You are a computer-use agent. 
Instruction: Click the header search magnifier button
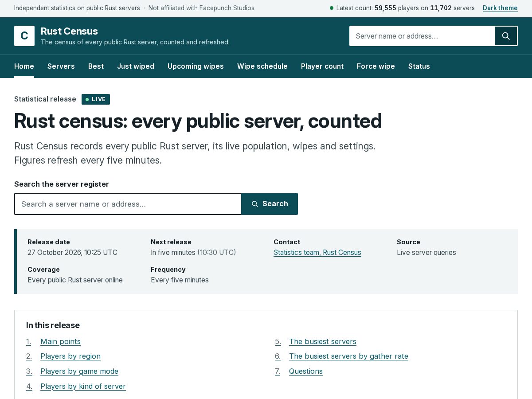click(x=506, y=36)
